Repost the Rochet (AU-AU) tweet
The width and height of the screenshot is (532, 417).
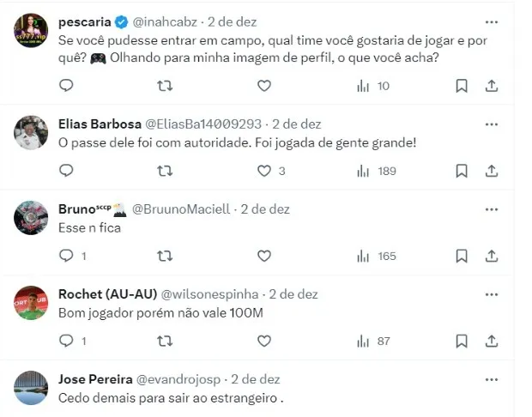pyautogui.click(x=166, y=341)
